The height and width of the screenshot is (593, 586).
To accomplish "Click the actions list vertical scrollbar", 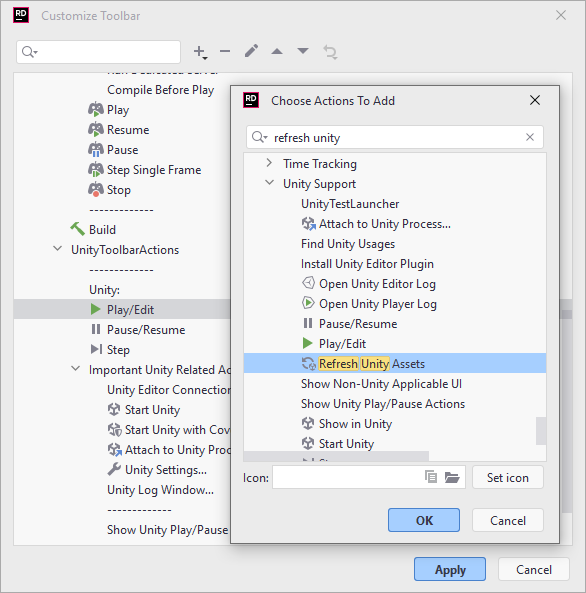I will coord(541,431).
